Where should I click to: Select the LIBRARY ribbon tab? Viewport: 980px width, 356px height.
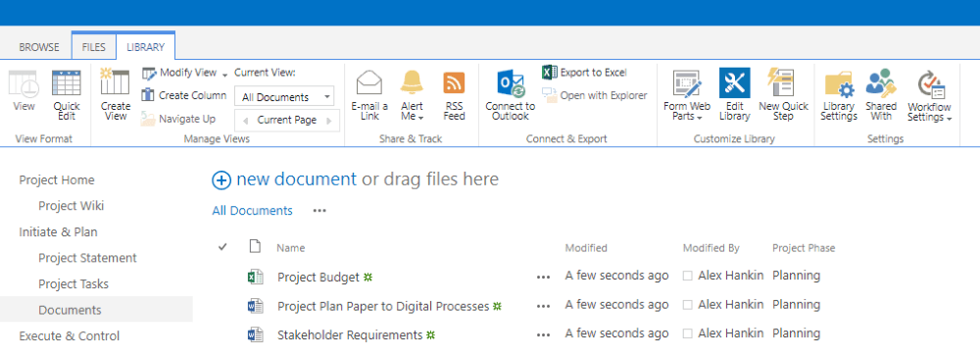click(146, 47)
